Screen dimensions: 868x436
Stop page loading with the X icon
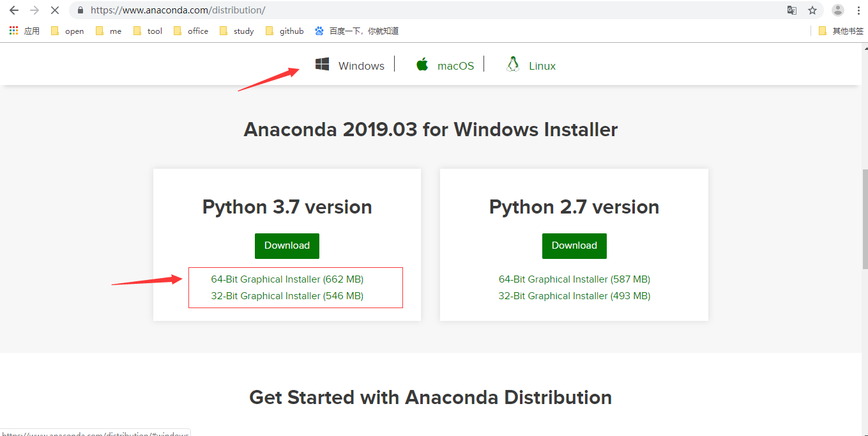[55, 10]
